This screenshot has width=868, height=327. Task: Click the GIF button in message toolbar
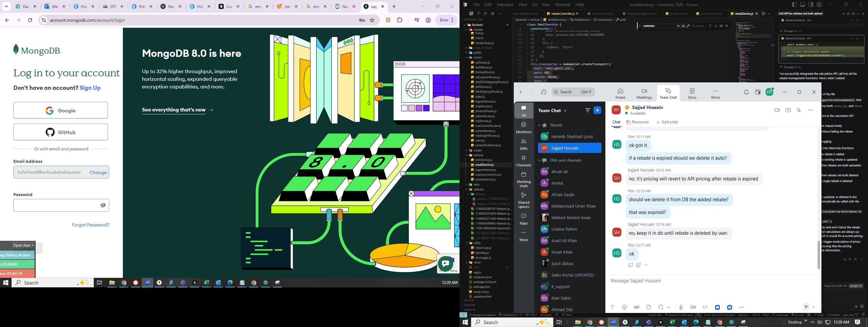pos(637,307)
